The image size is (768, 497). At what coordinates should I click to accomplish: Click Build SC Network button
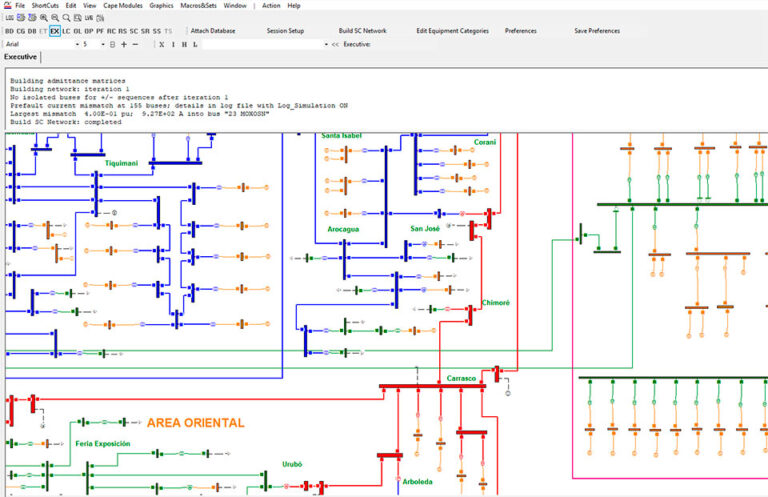coord(362,30)
